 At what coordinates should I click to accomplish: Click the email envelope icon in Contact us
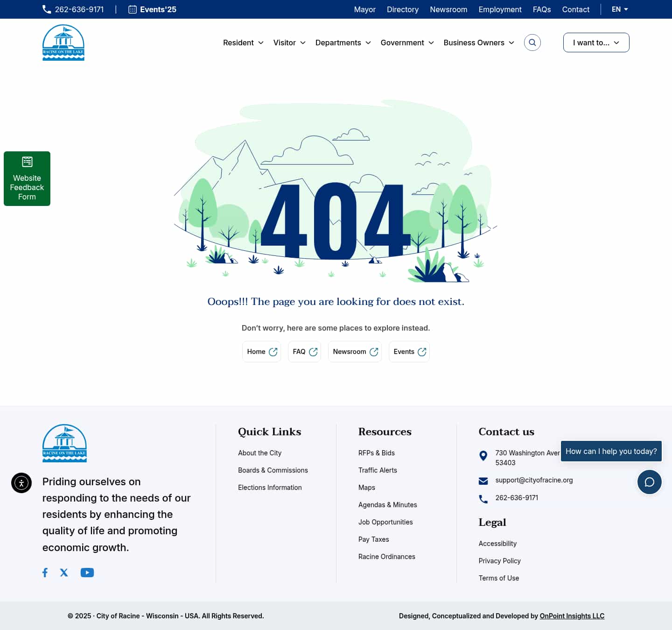point(483,481)
